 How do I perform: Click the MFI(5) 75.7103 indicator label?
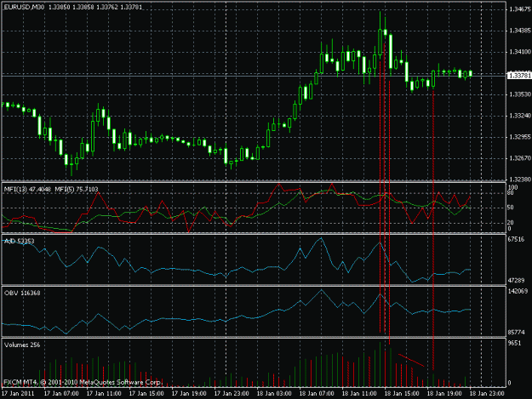pos(77,189)
